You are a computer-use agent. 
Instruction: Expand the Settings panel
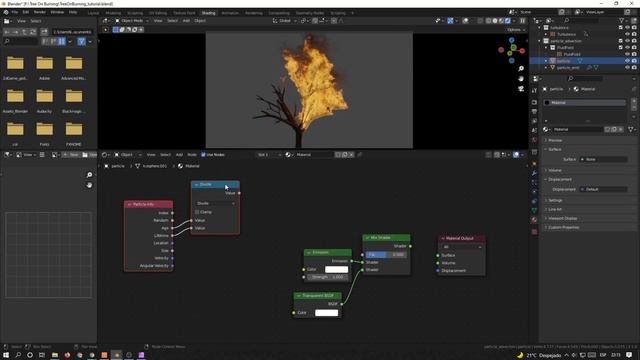555,200
